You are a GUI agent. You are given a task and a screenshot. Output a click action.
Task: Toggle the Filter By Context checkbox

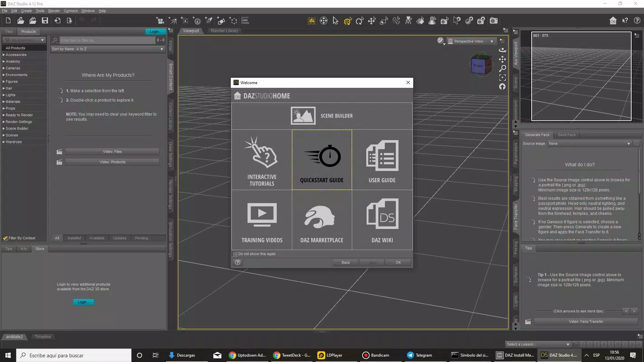pyautogui.click(x=5, y=238)
